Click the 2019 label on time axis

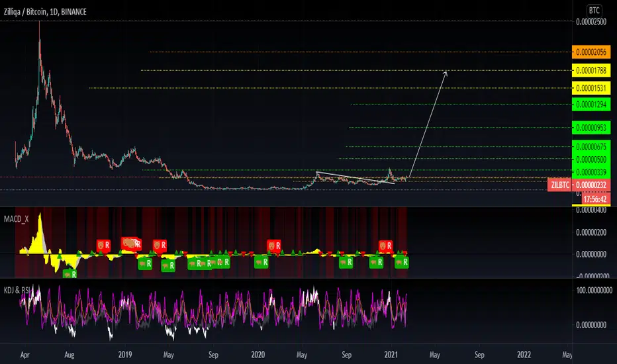coord(124,355)
